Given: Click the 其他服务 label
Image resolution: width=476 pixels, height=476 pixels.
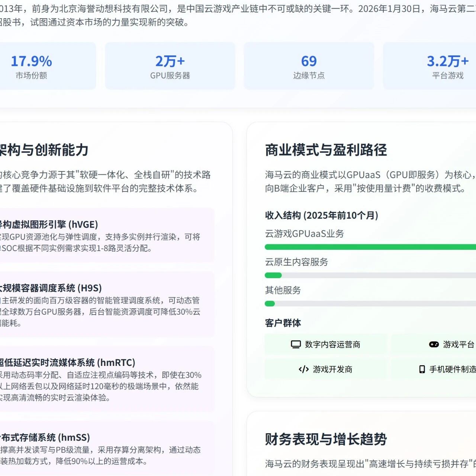Looking at the screenshot, I should pyautogui.click(x=283, y=290).
